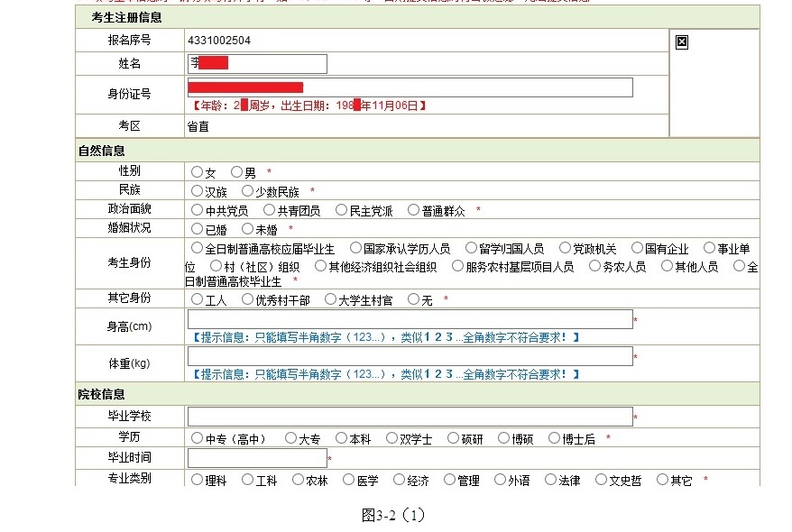Choose 其它 major category
Screen dimensions: 792x532
[662, 480]
